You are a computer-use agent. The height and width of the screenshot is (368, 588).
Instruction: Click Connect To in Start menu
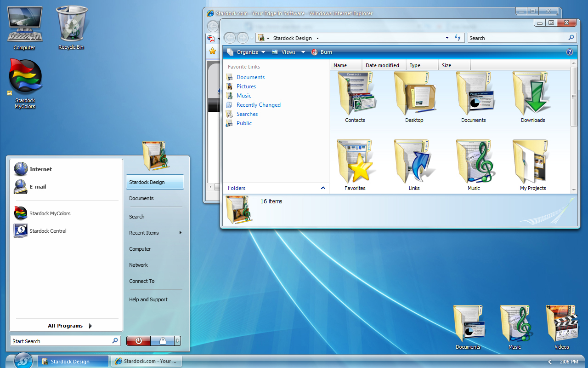click(x=142, y=281)
